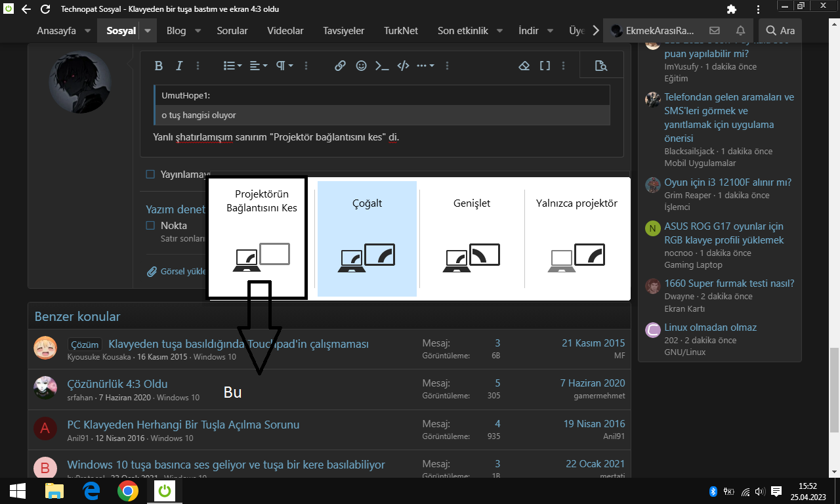Open the Action Center notification icon

click(776, 491)
